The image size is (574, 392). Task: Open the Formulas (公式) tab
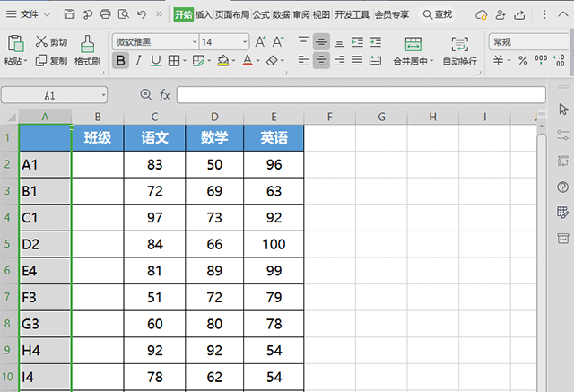(261, 14)
